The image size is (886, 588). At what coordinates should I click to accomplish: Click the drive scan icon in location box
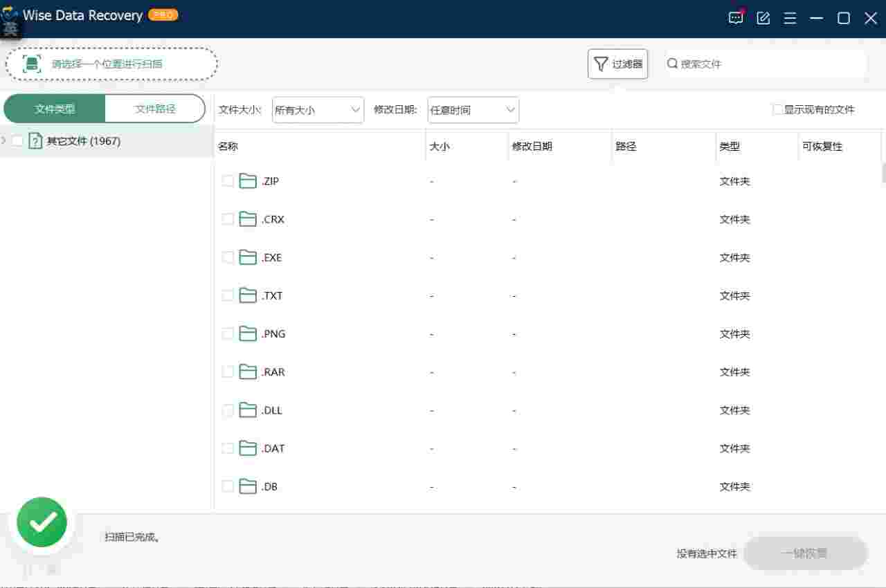click(33, 64)
